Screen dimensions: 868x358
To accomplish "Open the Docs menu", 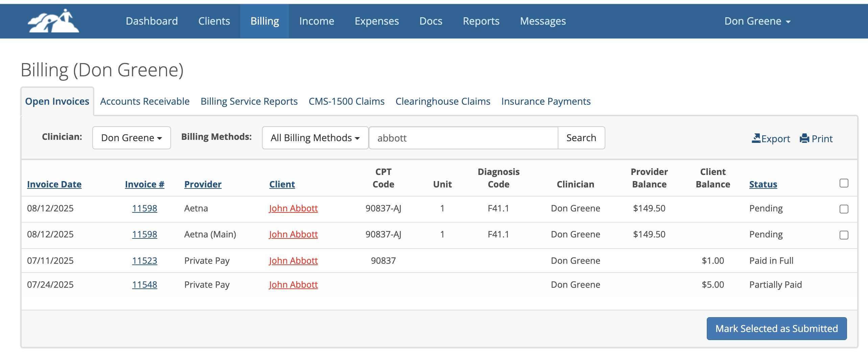I will [431, 21].
